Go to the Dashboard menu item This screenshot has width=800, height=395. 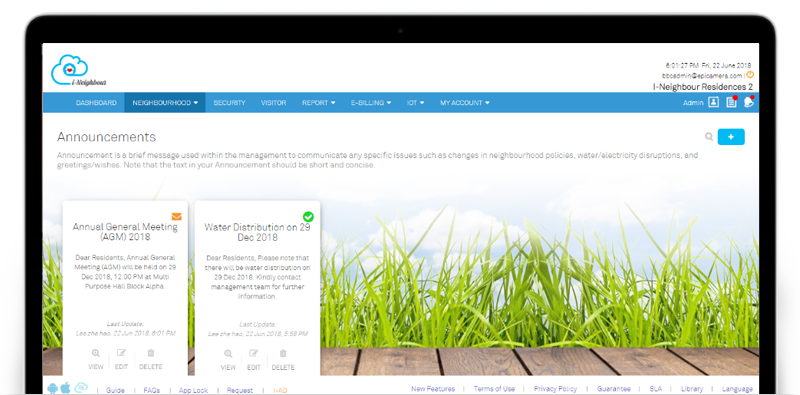(96, 103)
